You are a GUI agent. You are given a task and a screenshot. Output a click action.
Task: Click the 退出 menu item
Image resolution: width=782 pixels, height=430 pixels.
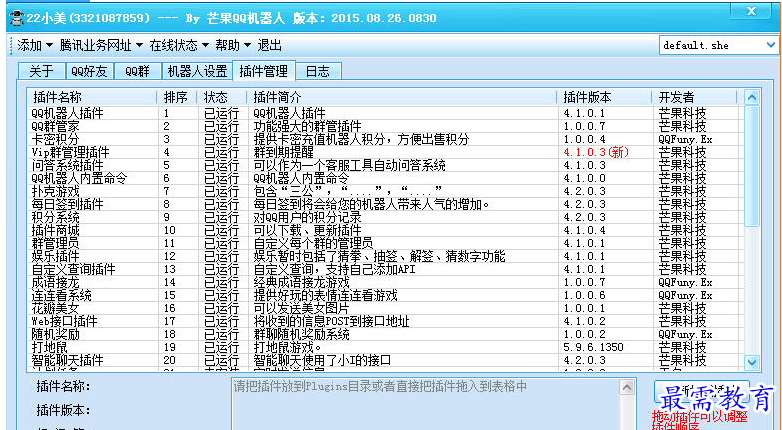[270, 45]
